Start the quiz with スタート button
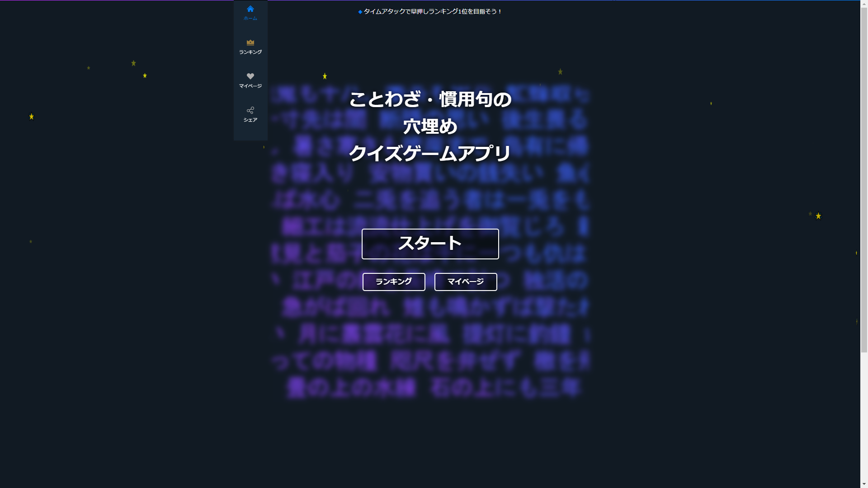This screenshot has width=868, height=488. pos(430,244)
